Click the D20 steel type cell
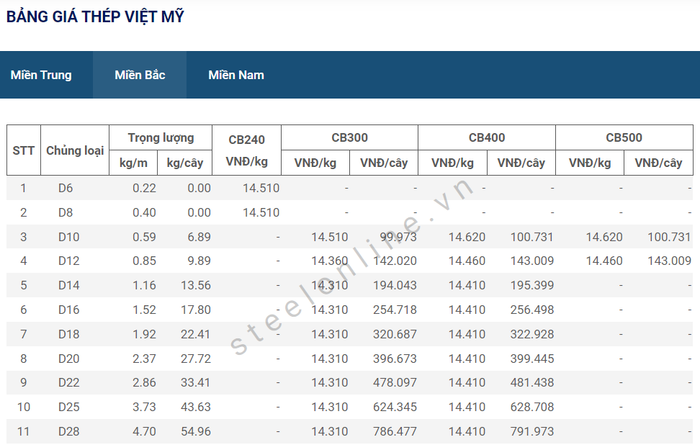 (x=68, y=358)
